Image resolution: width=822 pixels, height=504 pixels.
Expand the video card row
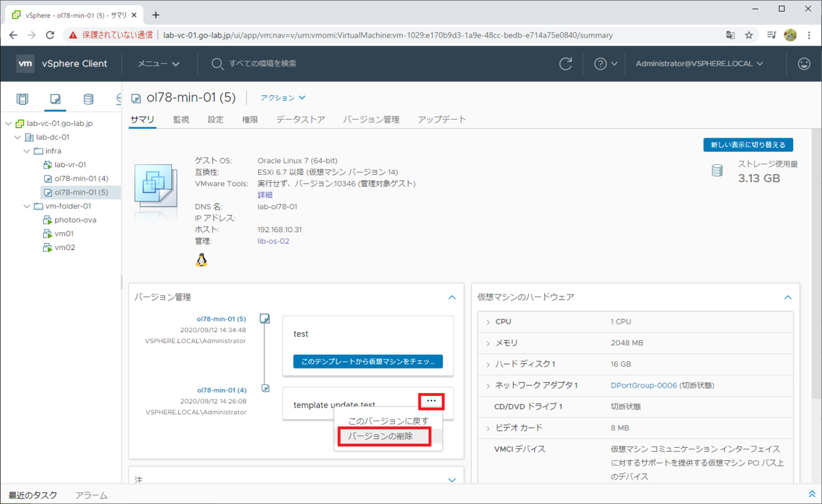point(488,427)
